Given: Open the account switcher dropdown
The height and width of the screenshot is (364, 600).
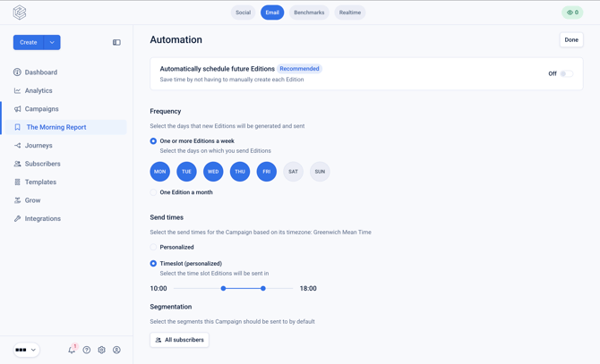Looking at the screenshot, I should point(26,350).
